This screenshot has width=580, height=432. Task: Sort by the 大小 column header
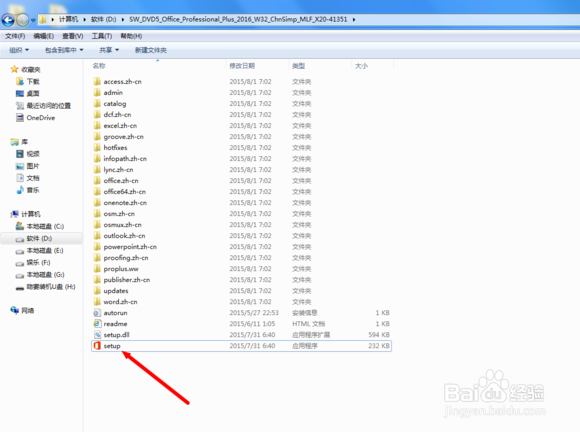[x=361, y=66]
